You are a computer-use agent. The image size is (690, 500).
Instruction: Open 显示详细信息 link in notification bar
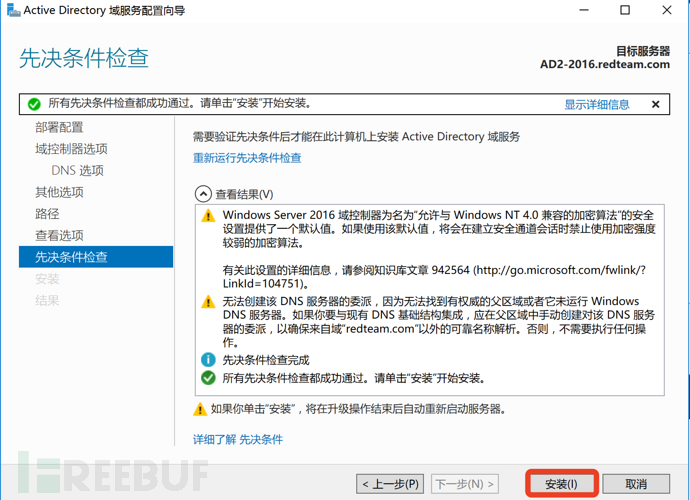(597, 104)
